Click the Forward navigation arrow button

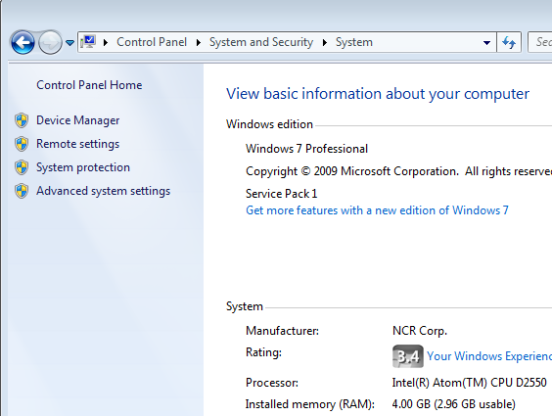pyautogui.click(x=50, y=42)
